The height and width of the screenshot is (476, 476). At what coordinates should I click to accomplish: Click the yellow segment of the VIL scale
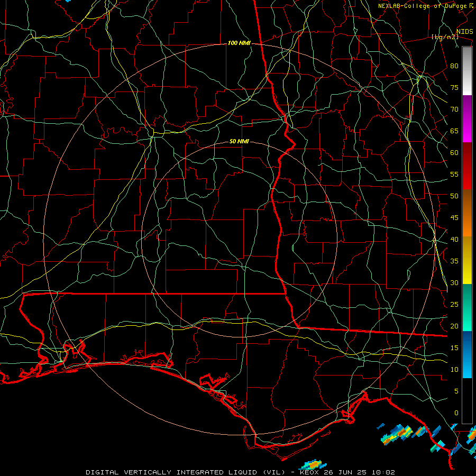[x=467, y=260]
